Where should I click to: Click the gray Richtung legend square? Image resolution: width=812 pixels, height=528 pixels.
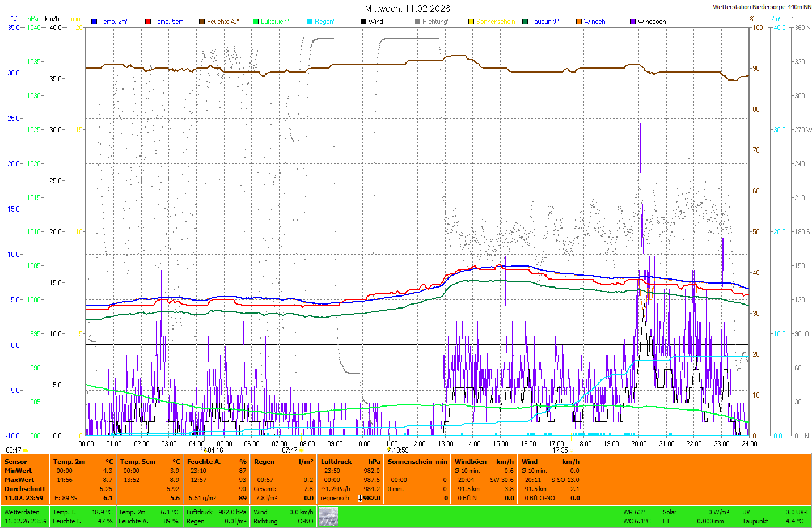417,22
